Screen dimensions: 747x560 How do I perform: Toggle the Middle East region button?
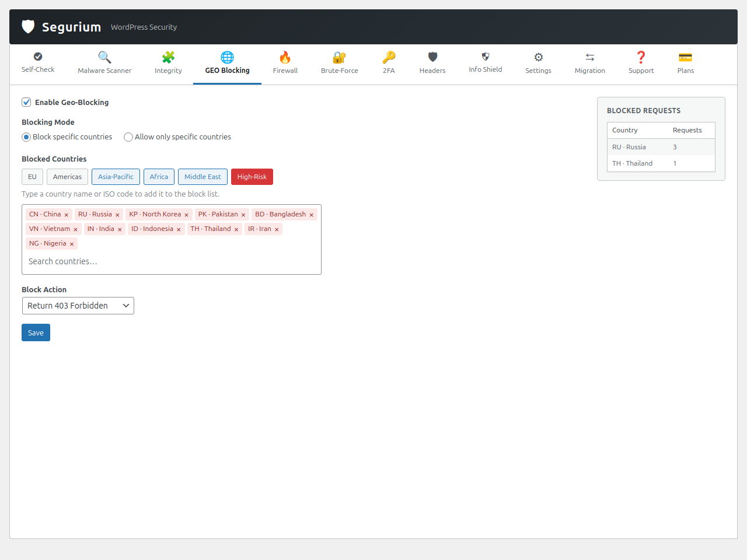[x=203, y=177]
